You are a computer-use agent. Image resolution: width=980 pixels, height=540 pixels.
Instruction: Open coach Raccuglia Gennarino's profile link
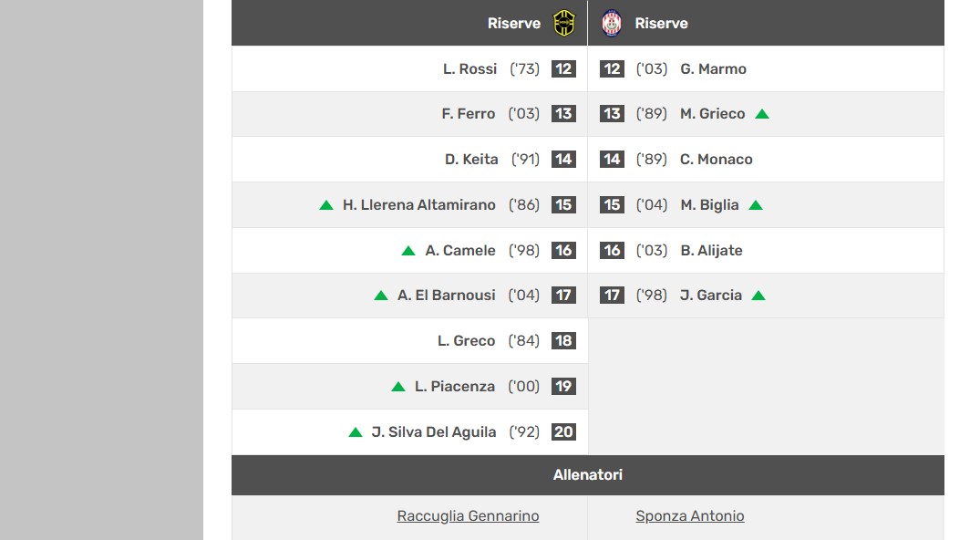click(468, 516)
